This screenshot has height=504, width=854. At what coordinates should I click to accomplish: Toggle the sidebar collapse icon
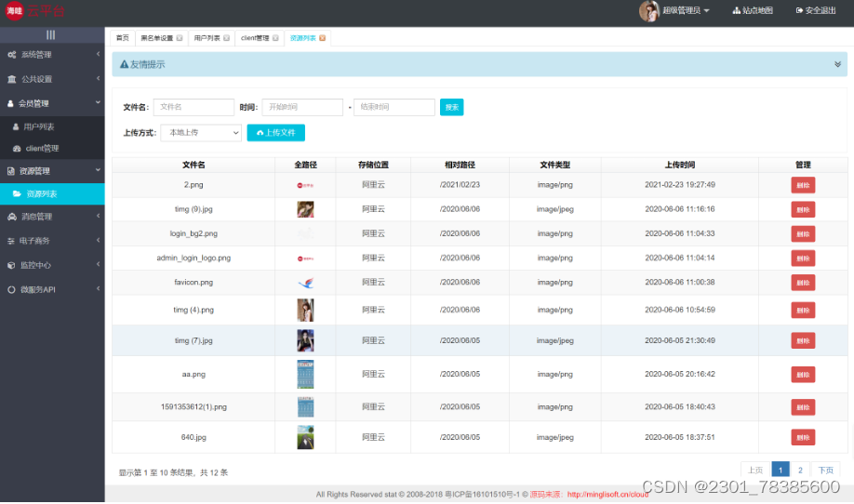pyautogui.click(x=50, y=34)
